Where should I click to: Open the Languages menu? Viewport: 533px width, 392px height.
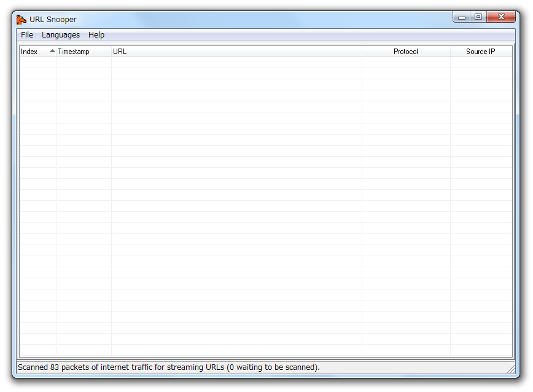61,34
